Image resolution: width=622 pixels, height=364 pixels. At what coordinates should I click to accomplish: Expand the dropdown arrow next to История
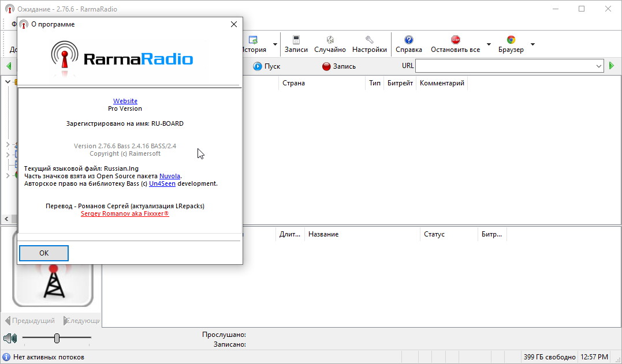point(275,44)
